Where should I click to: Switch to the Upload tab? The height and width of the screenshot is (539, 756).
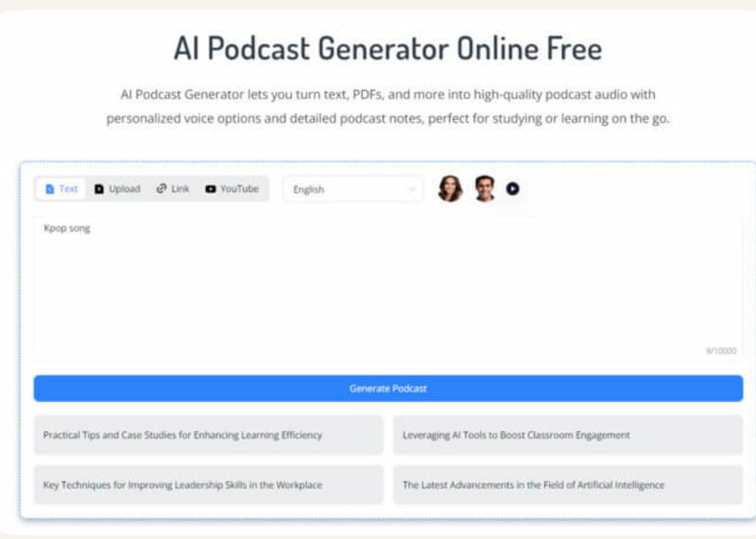[117, 189]
